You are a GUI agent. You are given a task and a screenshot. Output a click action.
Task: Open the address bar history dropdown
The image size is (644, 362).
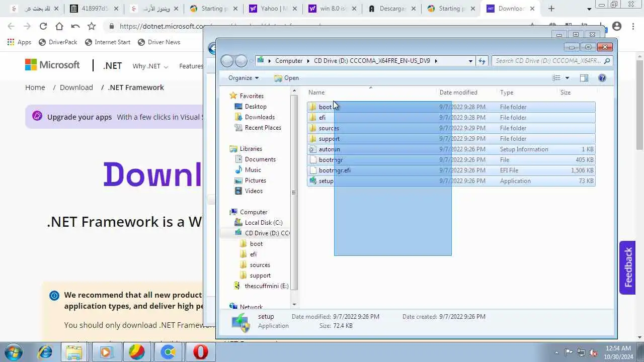point(470,61)
